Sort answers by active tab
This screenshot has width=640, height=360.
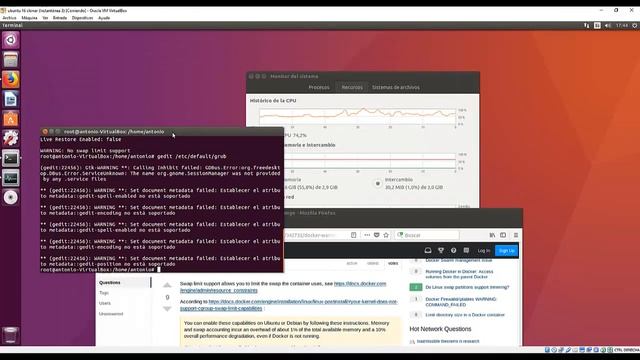pos(351,264)
